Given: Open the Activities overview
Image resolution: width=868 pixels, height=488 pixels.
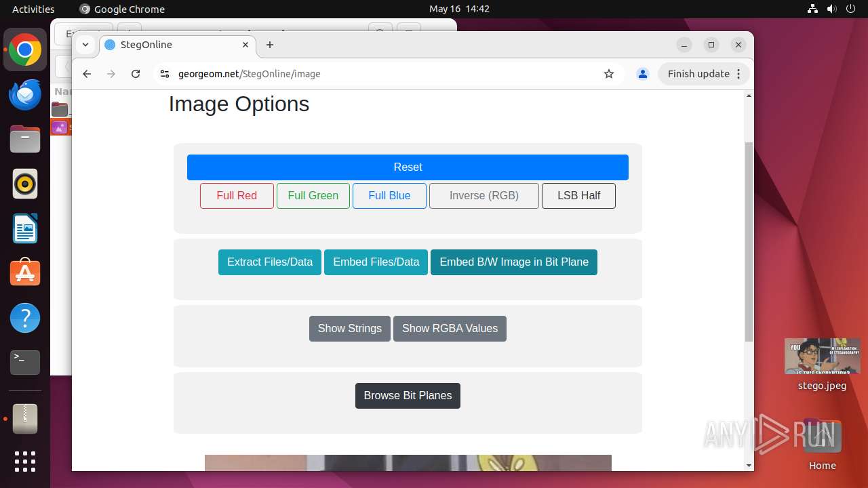Looking at the screenshot, I should pos(33,9).
